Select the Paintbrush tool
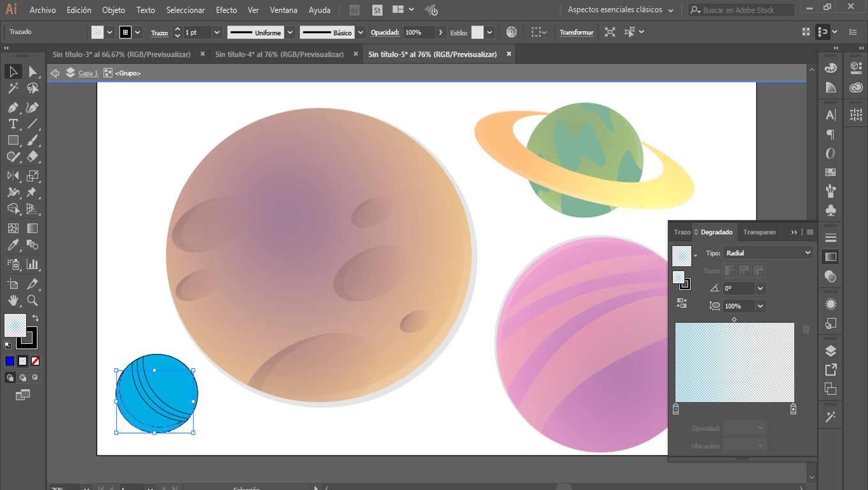 (33, 141)
